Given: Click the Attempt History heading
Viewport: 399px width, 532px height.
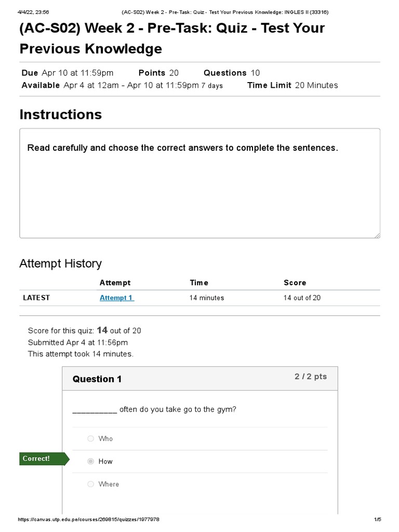Looking at the screenshot, I should click(x=60, y=263).
